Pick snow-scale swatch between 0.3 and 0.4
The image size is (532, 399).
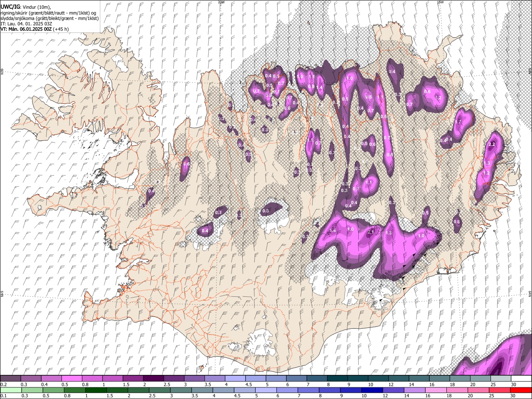tap(31, 379)
